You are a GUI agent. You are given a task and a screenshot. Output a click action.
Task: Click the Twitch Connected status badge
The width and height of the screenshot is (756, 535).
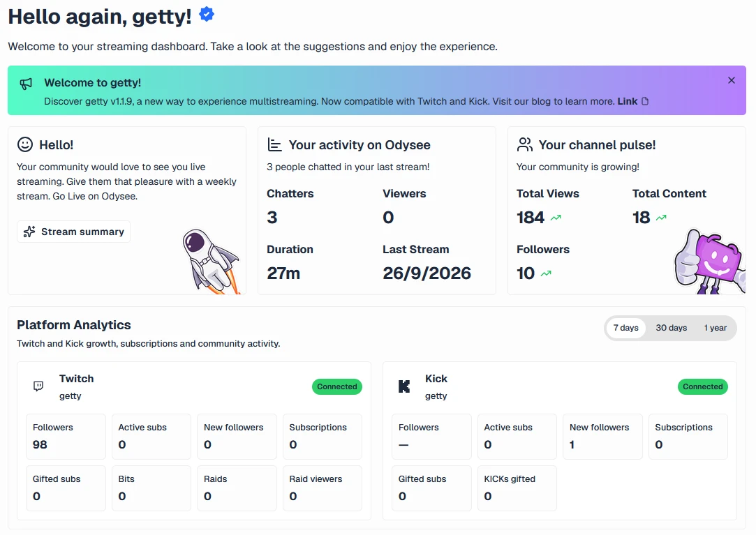(x=337, y=386)
